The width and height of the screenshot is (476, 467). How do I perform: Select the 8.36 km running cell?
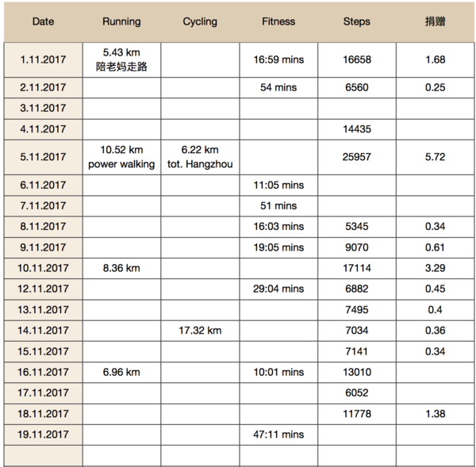(x=121, y=268)
